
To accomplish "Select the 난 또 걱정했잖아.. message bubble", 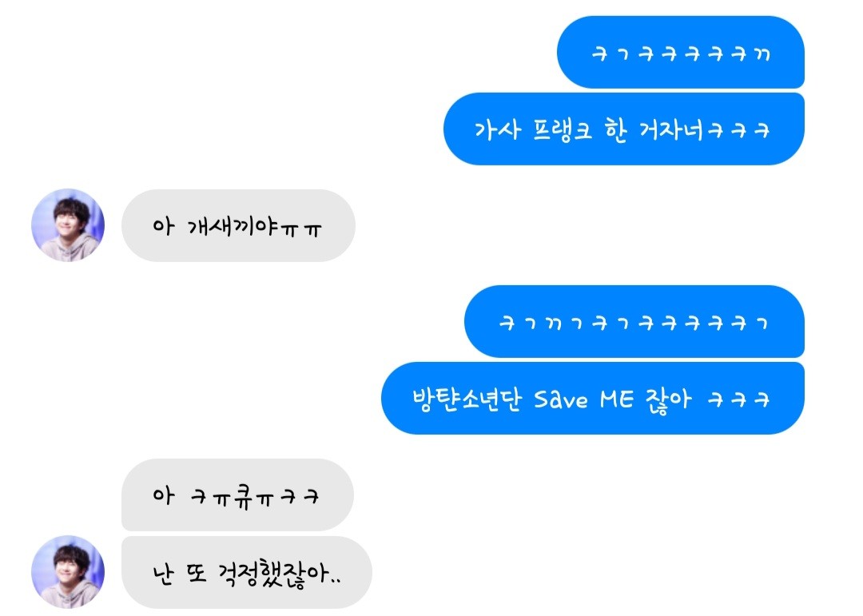I will tap(247, 573).
